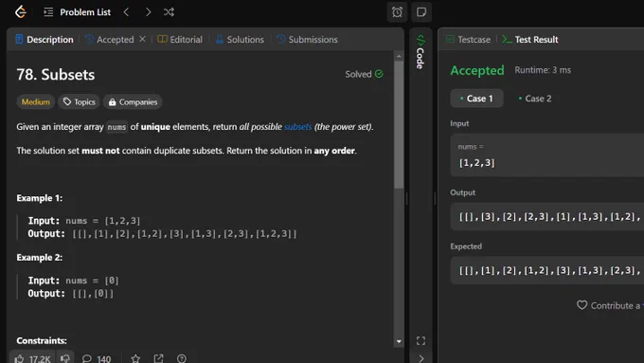Open the Editorial tab
This screenshot has height=363, width=644.
pyautogui.click(x=180, y=40)
